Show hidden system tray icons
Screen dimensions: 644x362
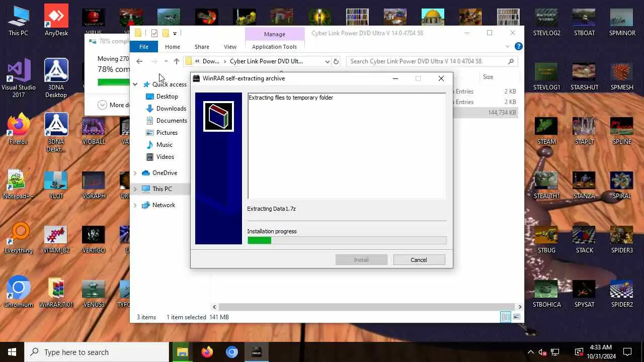point(530,352)
